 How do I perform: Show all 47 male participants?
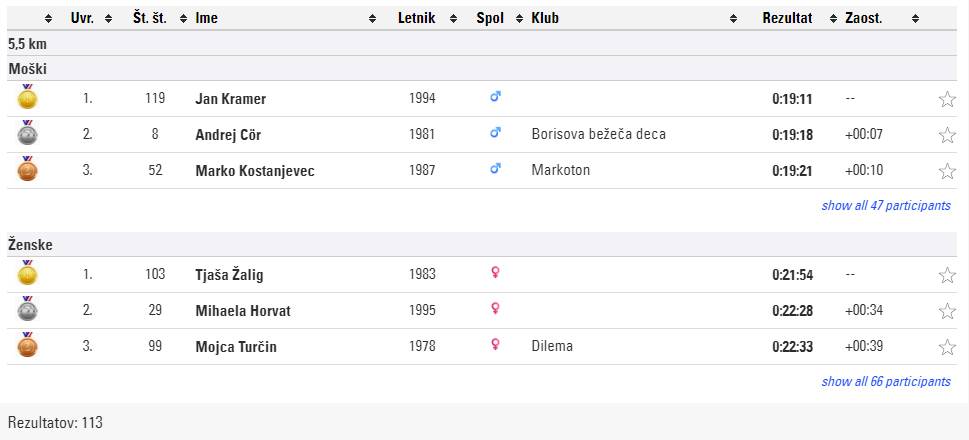(885, 206)
